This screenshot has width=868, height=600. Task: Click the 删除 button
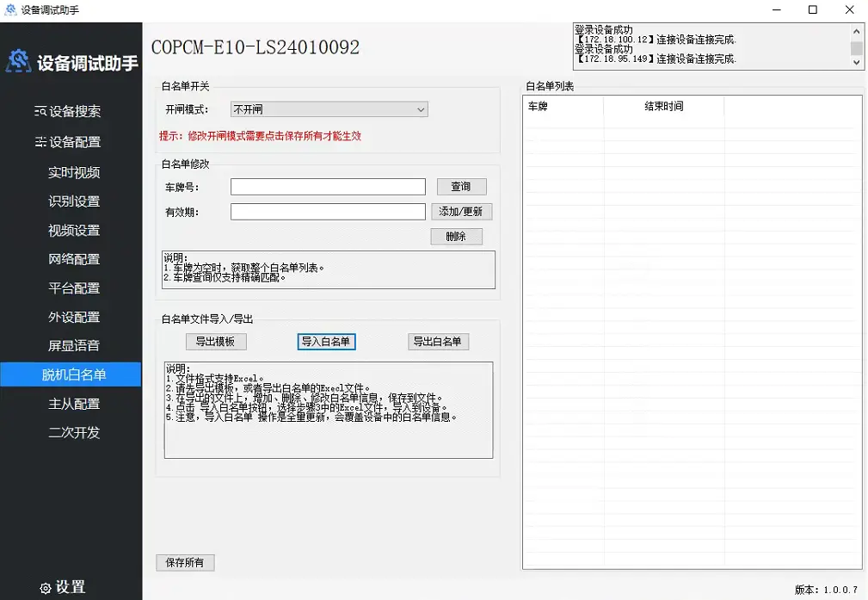pos(456,236)
